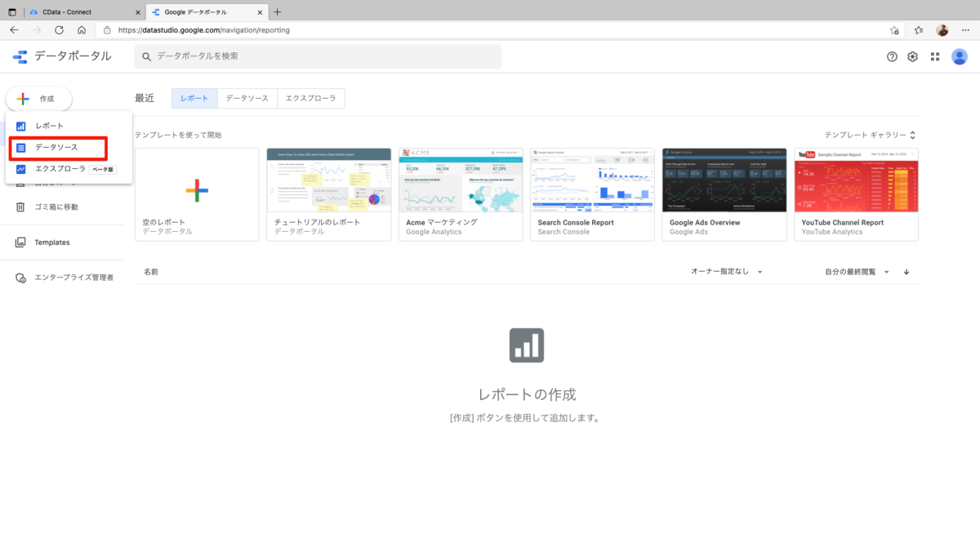Click the trash bin icon in sidebar
The width and height of the screenshot is (980, 551).
20,207
